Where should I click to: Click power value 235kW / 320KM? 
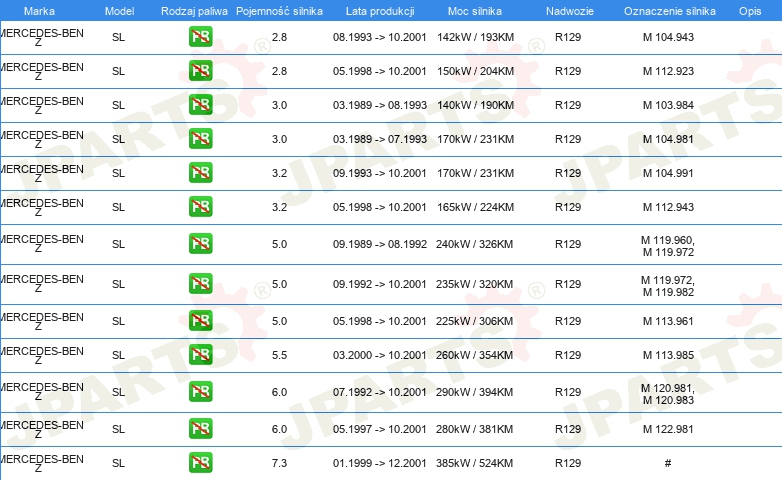point(474,284)
